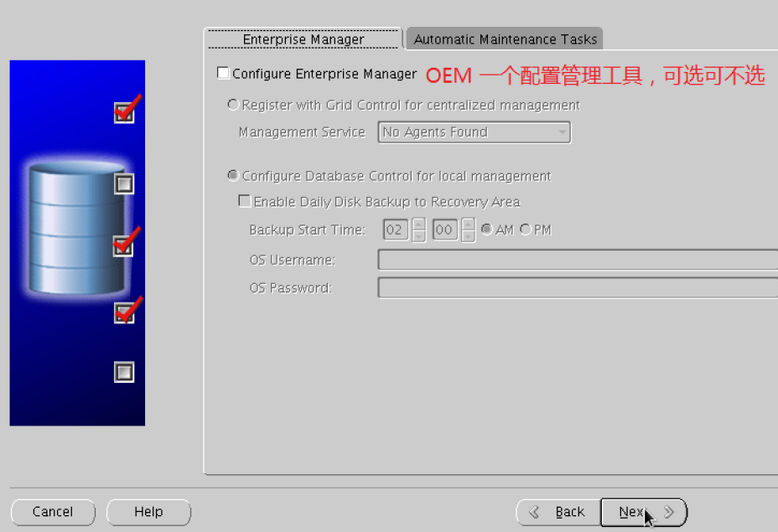Viewport: 778px width, 532px height.
Task: Open Management Service dropdown
Action: (x=475, y=132)
